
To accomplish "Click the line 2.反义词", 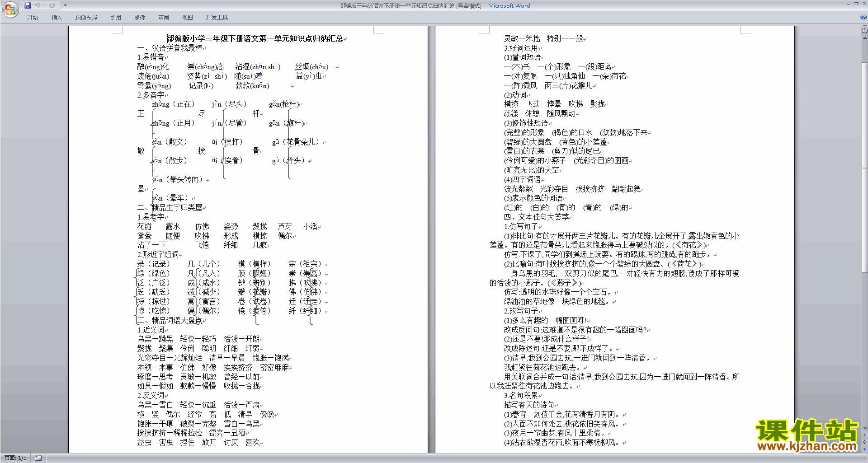I will coord(151,395).
